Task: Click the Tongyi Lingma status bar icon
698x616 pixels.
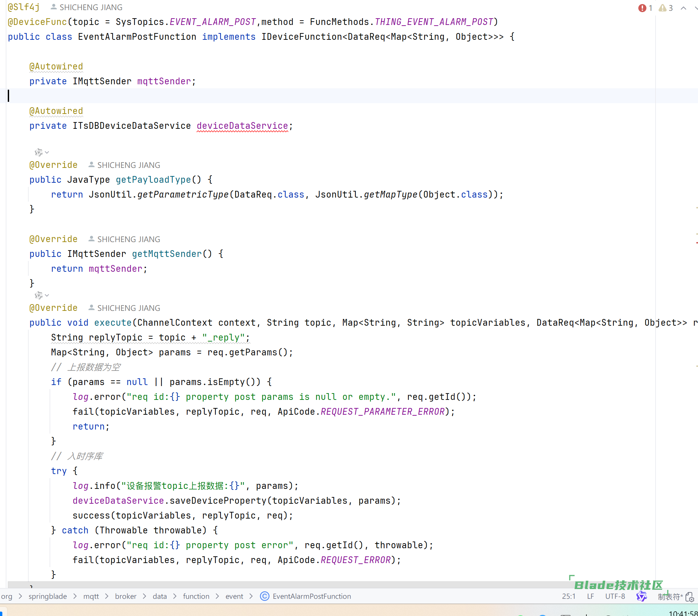Action: click(x=641, y=596)
